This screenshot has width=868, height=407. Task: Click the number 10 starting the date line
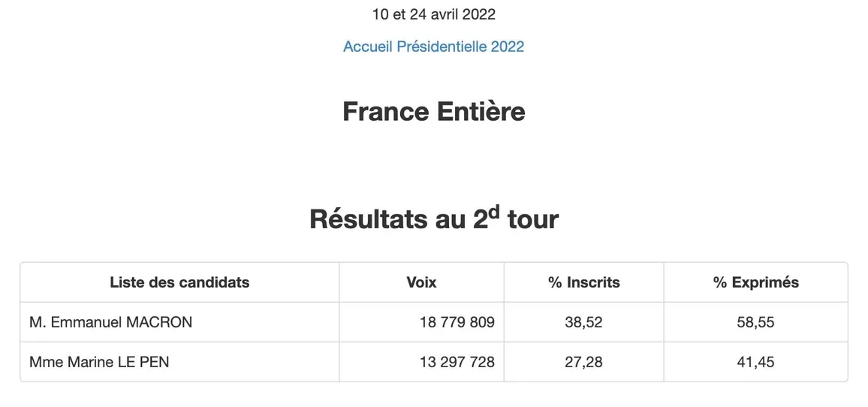(x=381, y=14)
